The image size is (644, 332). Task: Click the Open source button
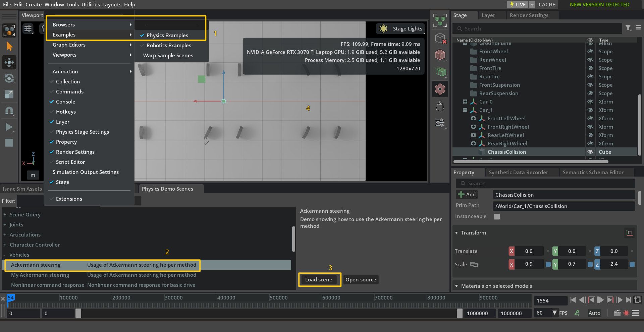[361, 280]
